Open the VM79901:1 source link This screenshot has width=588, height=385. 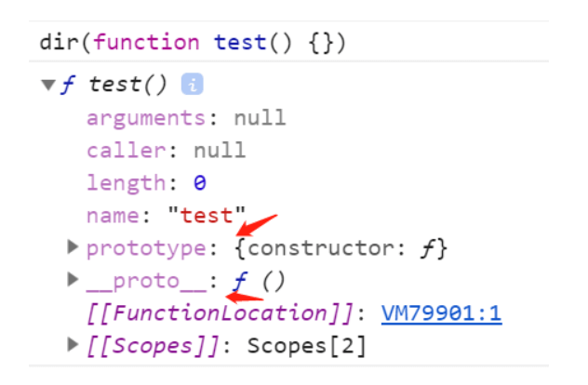[441, 313]
